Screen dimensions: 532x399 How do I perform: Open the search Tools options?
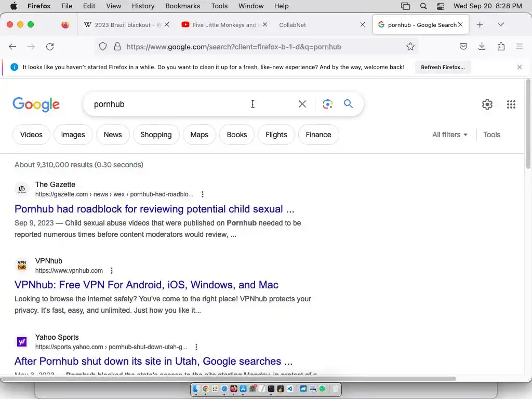[x=491, y=135]
